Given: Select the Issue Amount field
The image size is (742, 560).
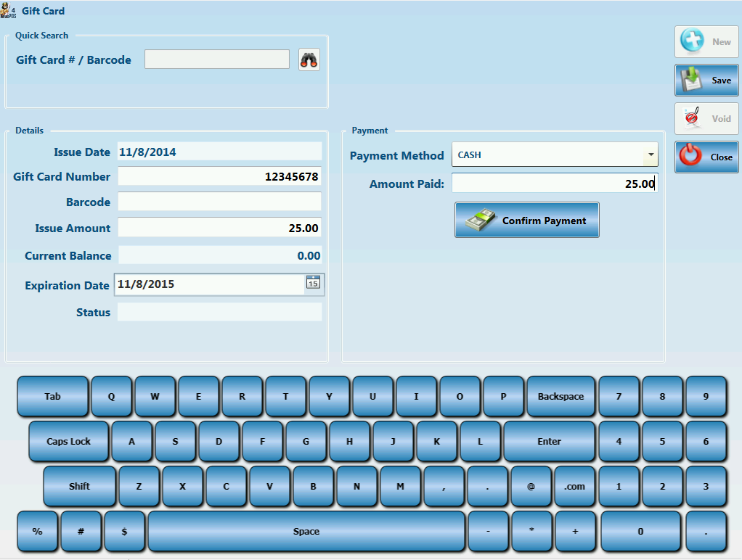Looking at the screenshot, I should click(x=219, y=228).
